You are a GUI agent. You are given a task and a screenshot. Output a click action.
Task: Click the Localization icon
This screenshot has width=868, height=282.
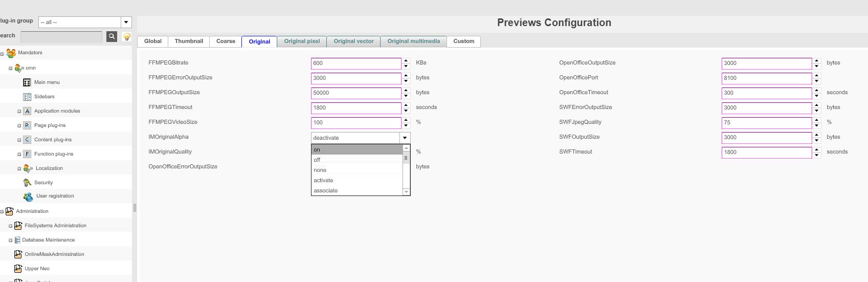(x=28, y=168)
